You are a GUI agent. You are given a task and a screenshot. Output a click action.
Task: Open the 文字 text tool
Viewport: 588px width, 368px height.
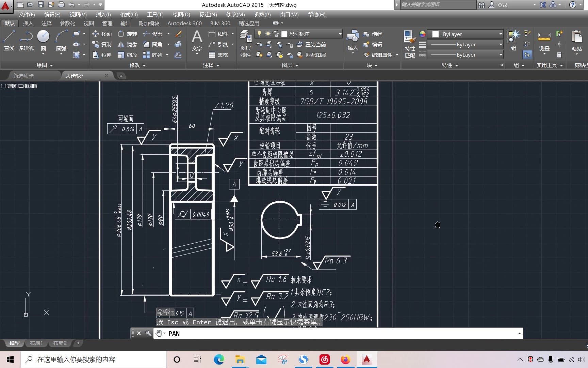(197, 41)
